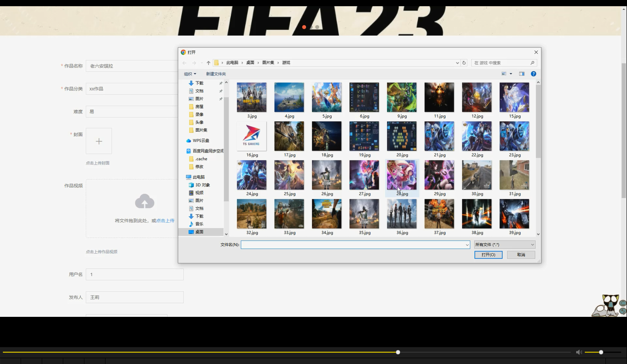This screenshot has width=627, height=364.
Task: Select thumbnail 20.jpg
Action: [x=402, y=136]
